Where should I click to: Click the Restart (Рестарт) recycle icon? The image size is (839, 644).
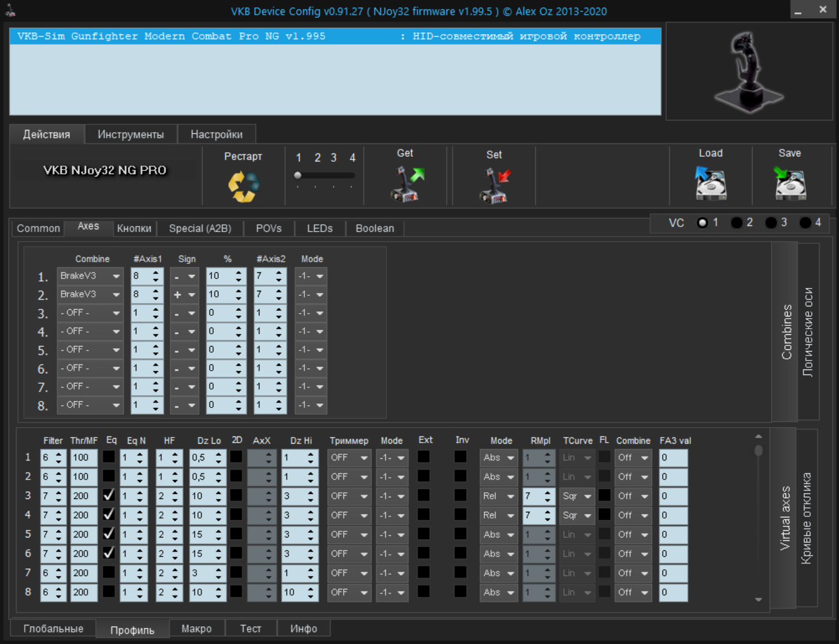tap(243, 186)
